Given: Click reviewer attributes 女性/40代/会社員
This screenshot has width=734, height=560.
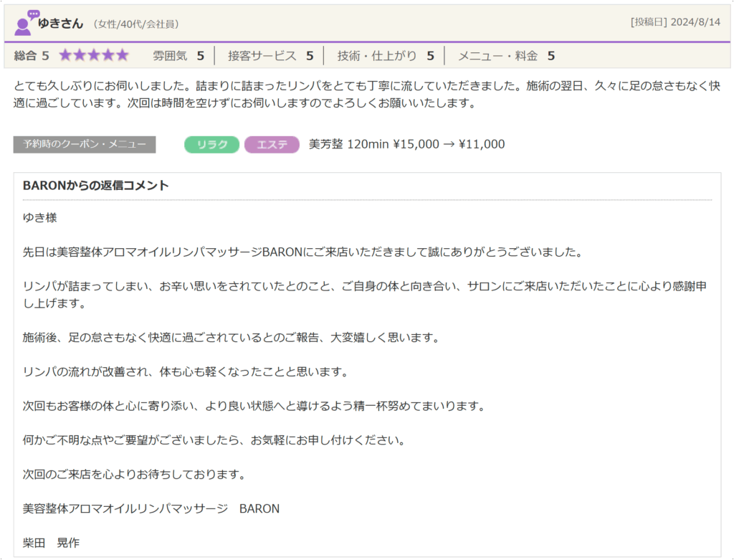Looking at the screenshot, I should point(135,24).
